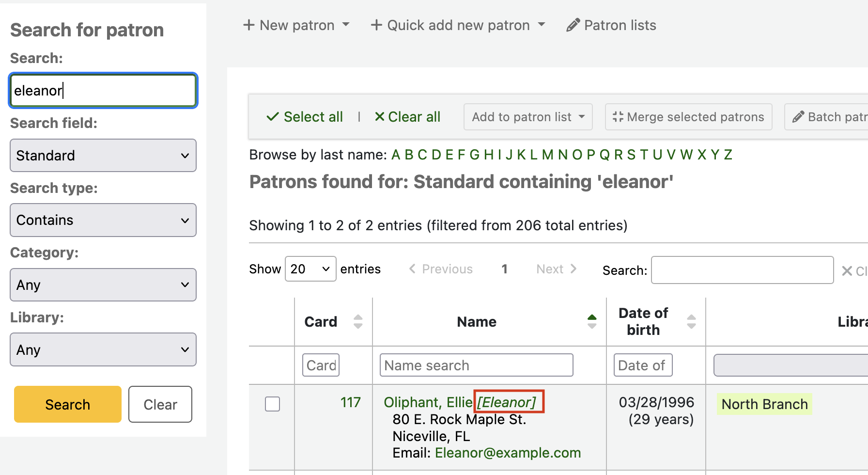
Task: Open the Oliphant, Ellie patron record link
Action: coord(427,402)
